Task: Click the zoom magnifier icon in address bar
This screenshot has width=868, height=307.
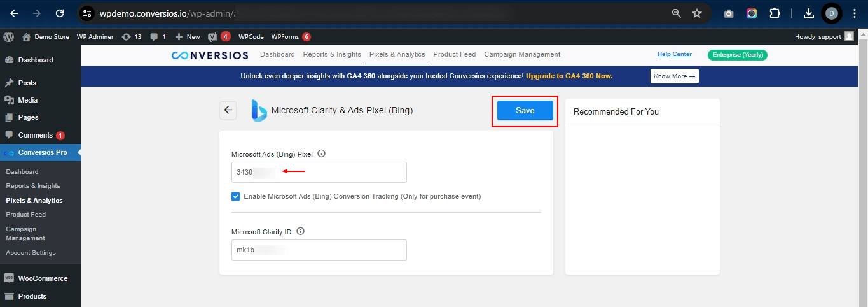Action: 677,13
